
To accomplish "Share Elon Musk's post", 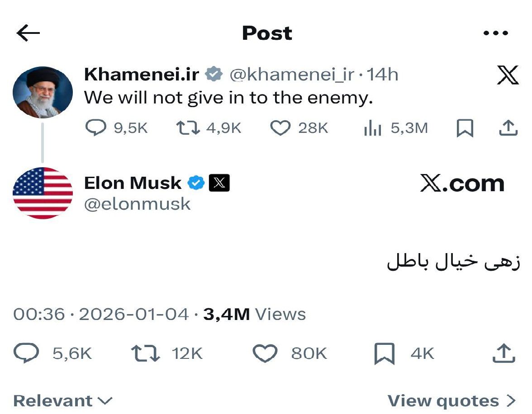I will pyautogui.click(x=503, y=353).
